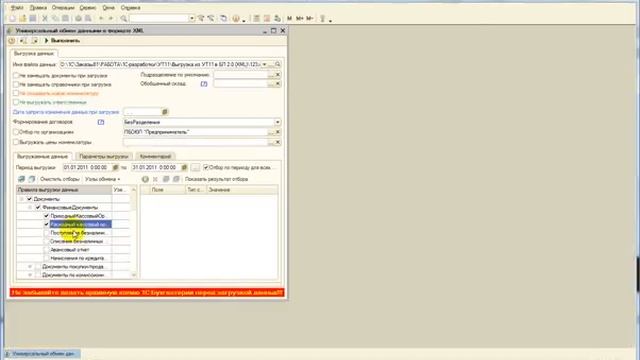The height and width of the screenshot is (360, 640).
Task: Toggle 'Отбор по периоду для всех' checkbox
Action: click(x=206, y=167)
